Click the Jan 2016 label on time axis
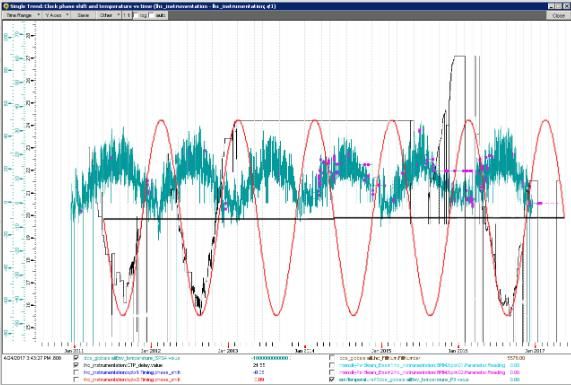This screenshot has width=571, height=385. pos(458,351)
